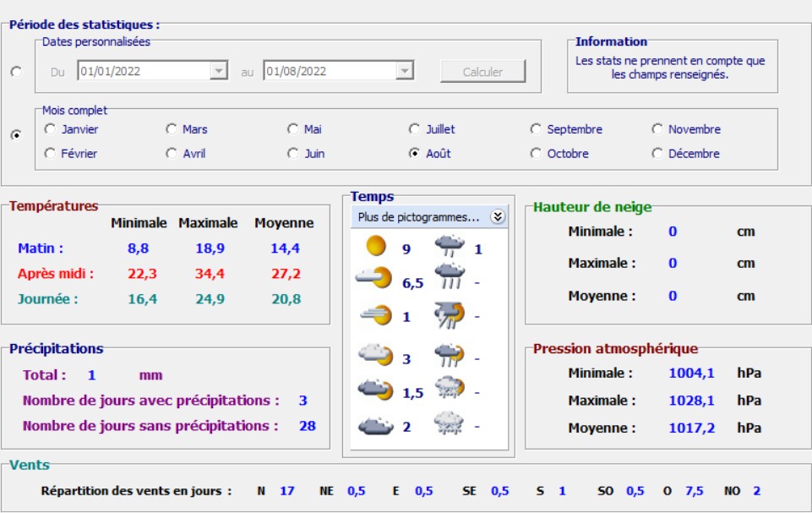Image resolution: width=812 pixels, height=513 pixels.
Task: Click the daily average temperature 20,8
Action: [286, 299]
